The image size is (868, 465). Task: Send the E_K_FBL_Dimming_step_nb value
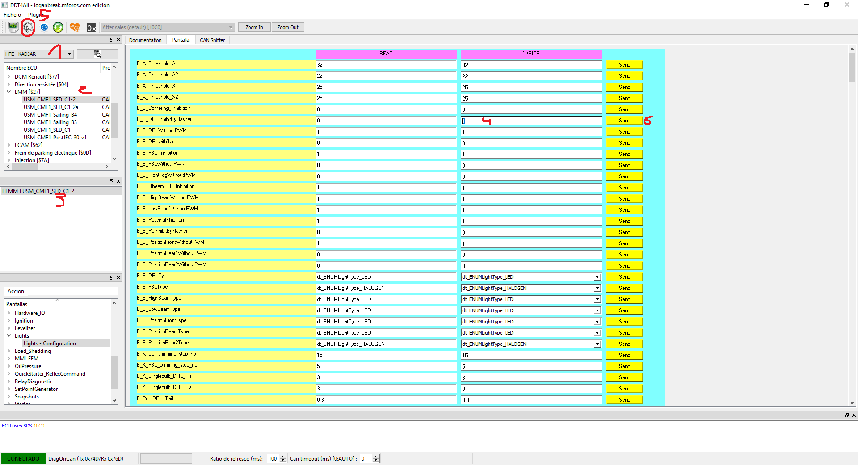(x=624, y=366)
